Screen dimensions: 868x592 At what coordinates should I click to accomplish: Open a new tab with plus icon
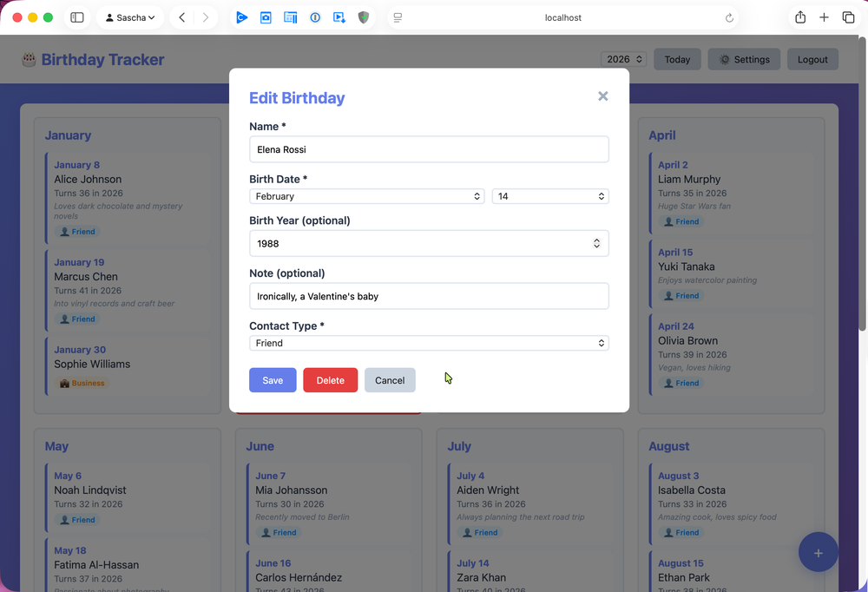[824, 17]
